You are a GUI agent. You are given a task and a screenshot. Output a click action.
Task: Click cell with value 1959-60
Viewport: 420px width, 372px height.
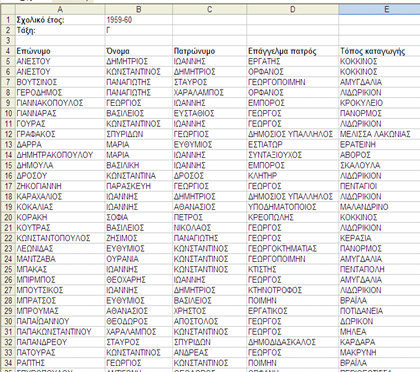(139, 20)
